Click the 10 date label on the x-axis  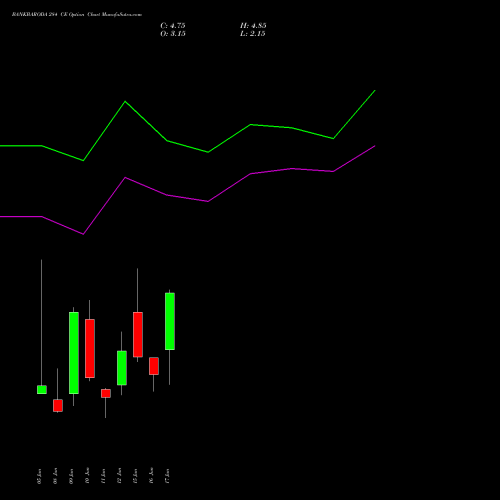(x=87, y=476)
